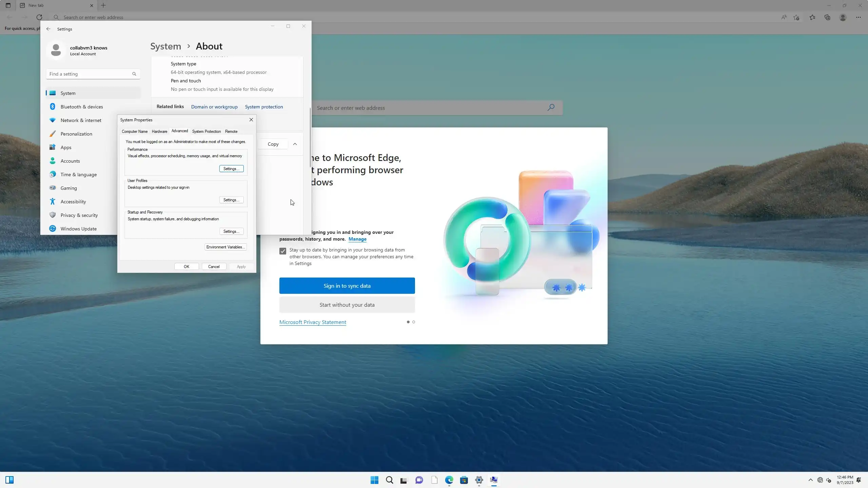Click the Sign in to sync data button
The image size is (868, 488).
click(347, 286)
